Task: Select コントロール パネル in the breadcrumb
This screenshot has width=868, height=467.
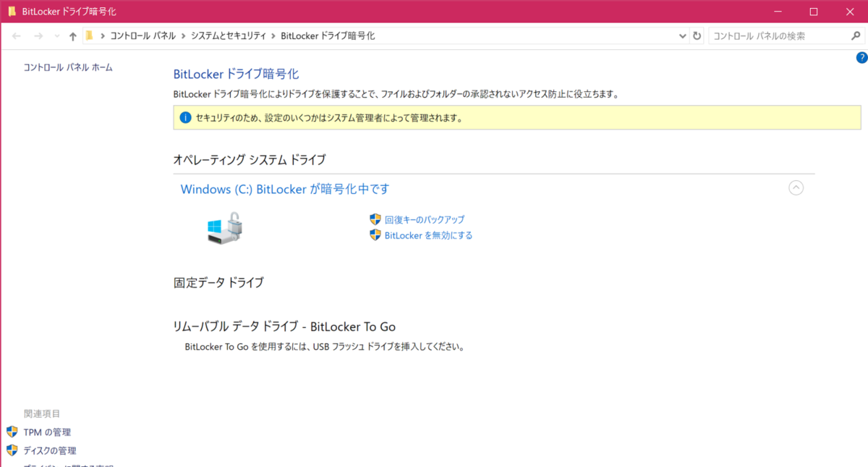Action: click(142, 35)
